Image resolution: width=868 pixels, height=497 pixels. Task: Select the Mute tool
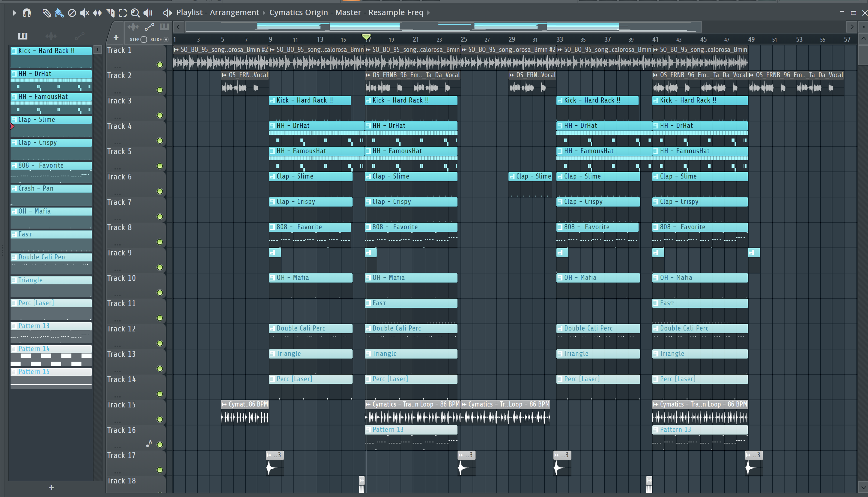pyautogui.click(x=84, y=13)
